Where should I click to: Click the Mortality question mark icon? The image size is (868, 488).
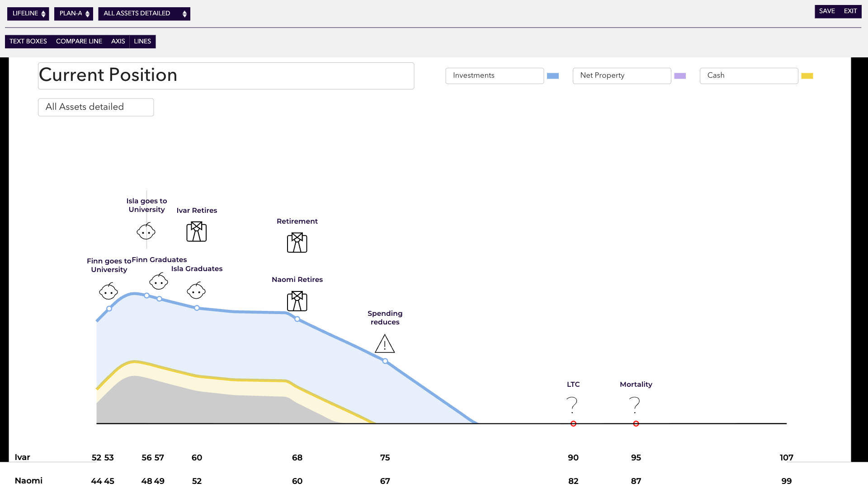click(x=635, y=405)
